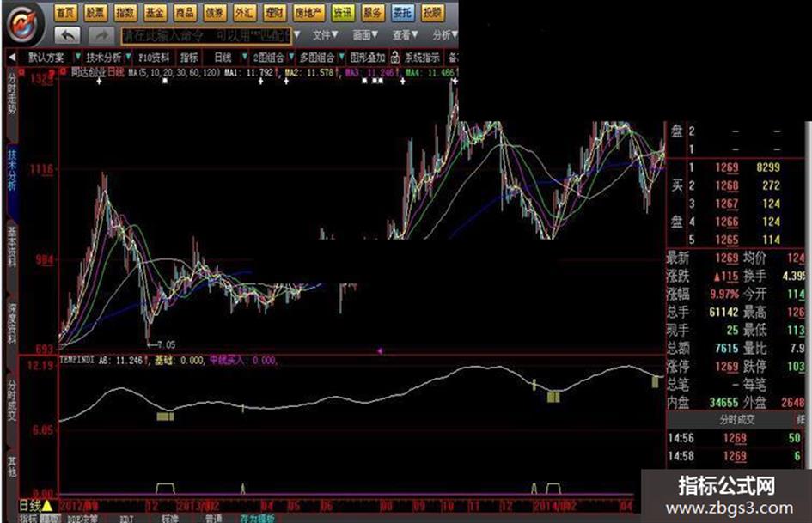812x523 pixels.
Task: Click buy level 1 price 1269
Action: [727, 167]
